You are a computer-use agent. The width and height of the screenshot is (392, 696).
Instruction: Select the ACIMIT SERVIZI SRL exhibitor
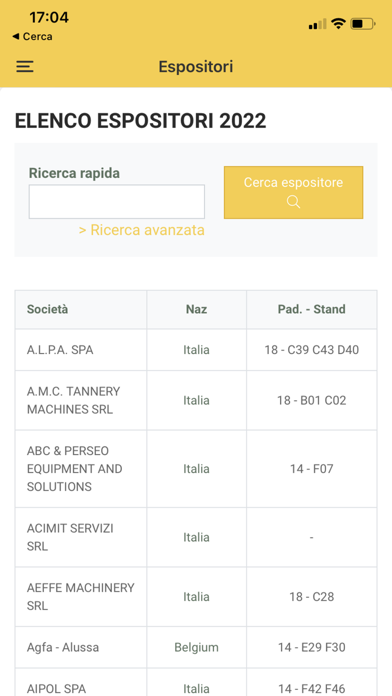coord(196,537)
